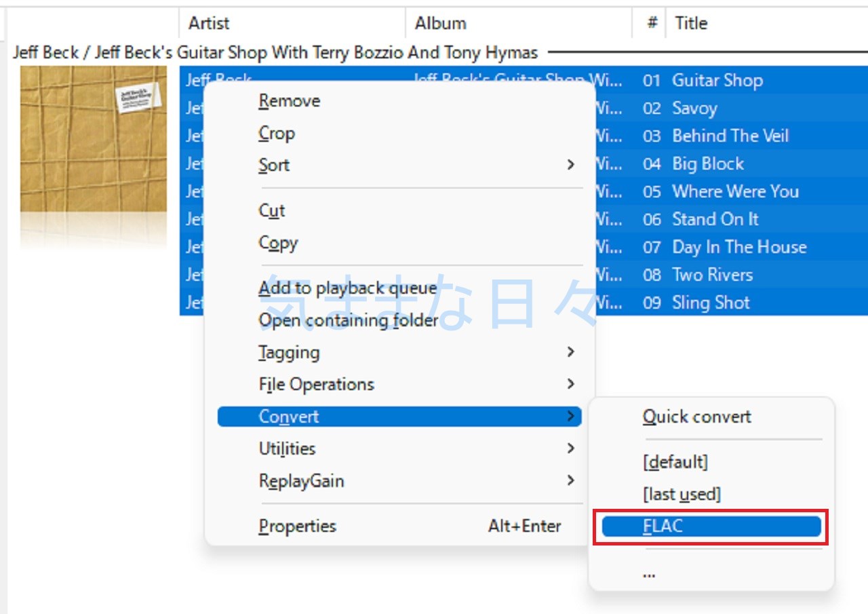Select track 07 Day In The House
The image size is (868, 614).
point(739,247)
